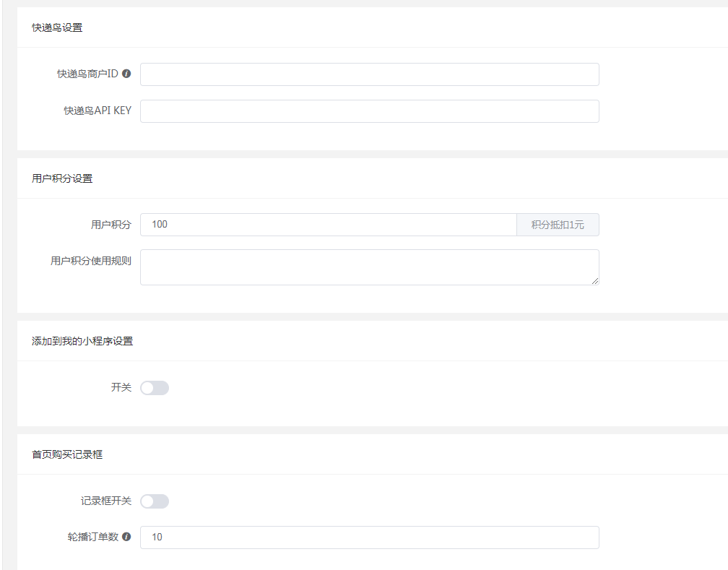Click the 用户积分 field label
Image resolution: width=728 pixels, height=570 pixels.
tap(111, 225)
